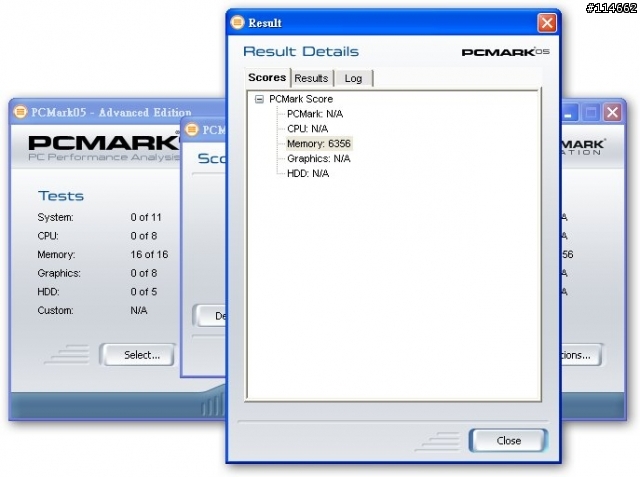Click the '16 of 16' Memory test count
The image size is (640, 477).
click(149, 255)
